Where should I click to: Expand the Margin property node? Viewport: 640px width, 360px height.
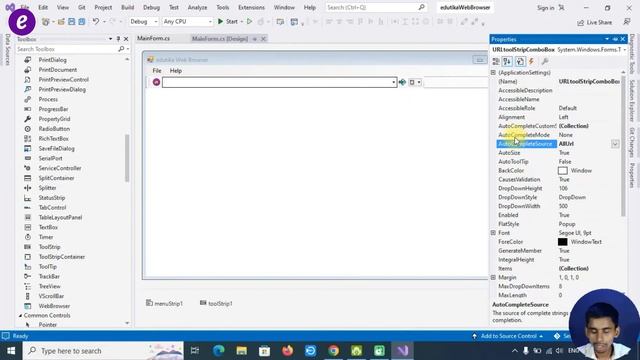(x=493, y=277)
